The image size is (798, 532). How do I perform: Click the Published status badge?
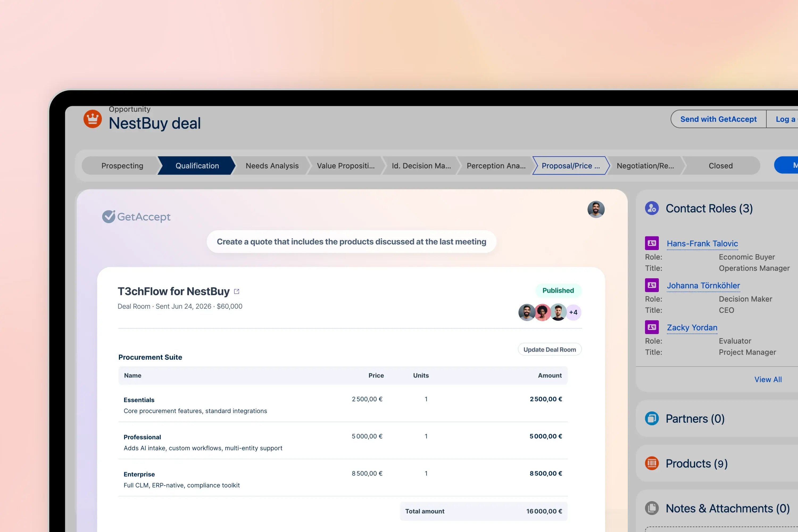pos(558,290)
